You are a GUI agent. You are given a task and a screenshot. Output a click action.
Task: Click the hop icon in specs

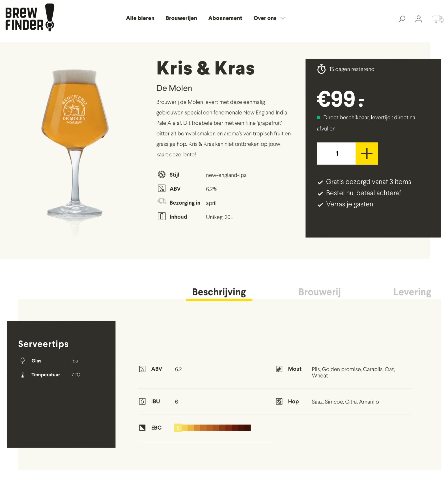[279, 401]
